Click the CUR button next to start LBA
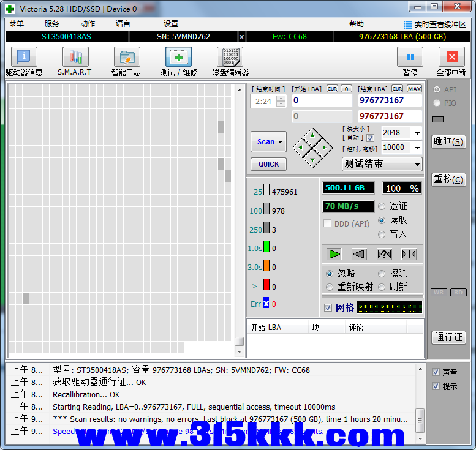 pyautogui.click(x=332, y=89)
